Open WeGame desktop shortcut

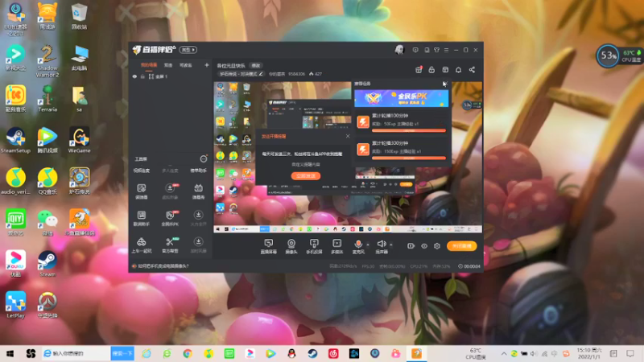(x=79, y=140)
